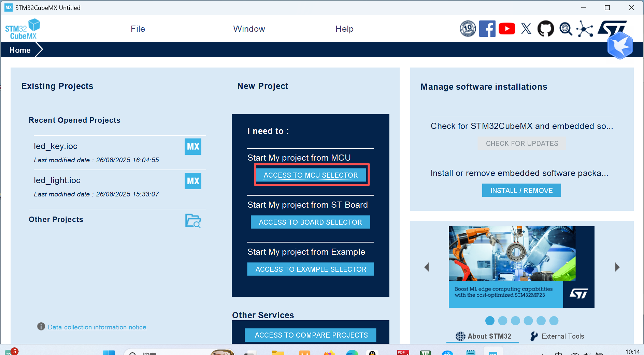Click the globe icon next to About STM32

tap(460, 336)
